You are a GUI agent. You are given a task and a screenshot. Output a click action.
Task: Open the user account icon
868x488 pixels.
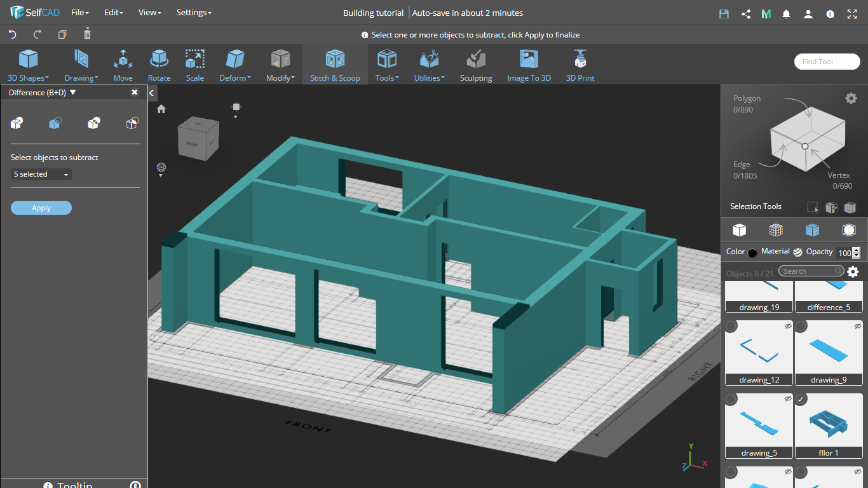point(808,13)
